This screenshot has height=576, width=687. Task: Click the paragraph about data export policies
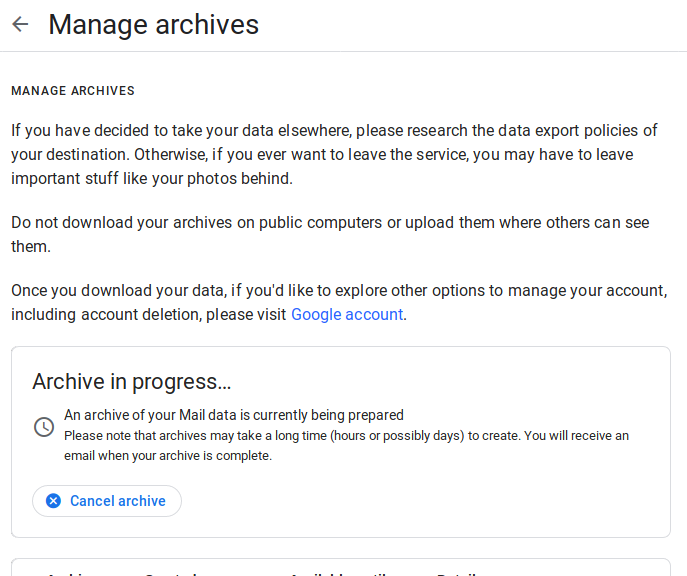tap(334, 154)
